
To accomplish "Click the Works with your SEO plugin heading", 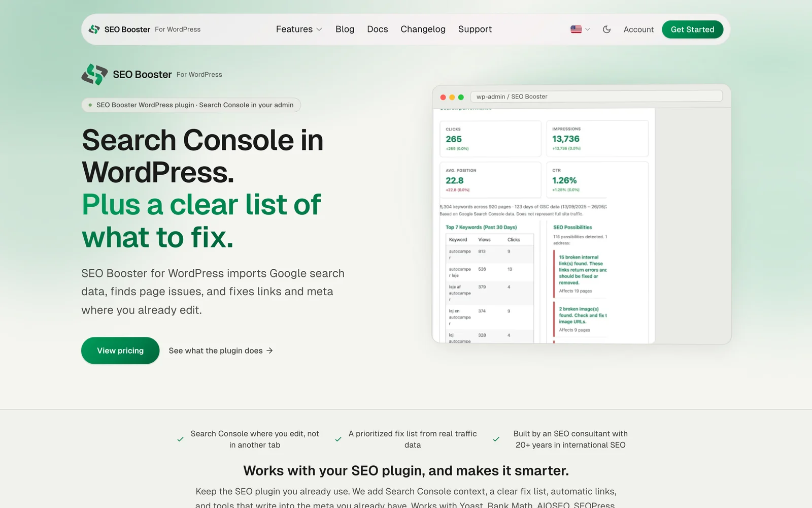I will (406, 470).
